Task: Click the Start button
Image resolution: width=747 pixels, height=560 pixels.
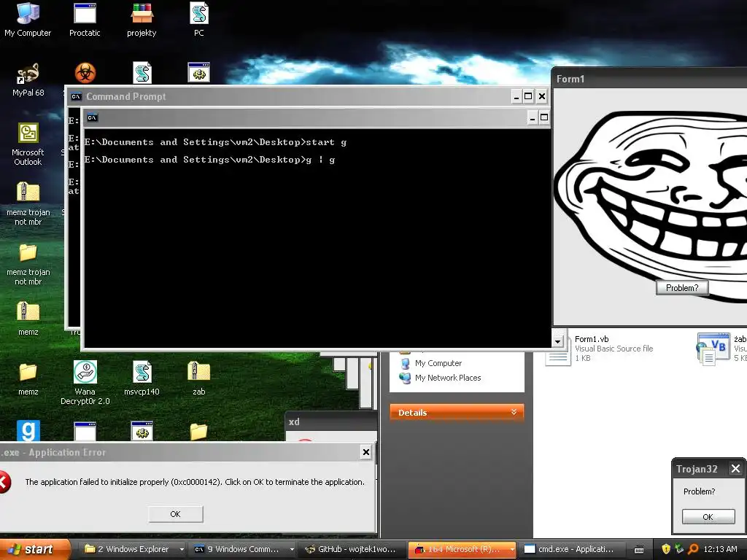Action: pyautogui.click(x=35, y=549)
